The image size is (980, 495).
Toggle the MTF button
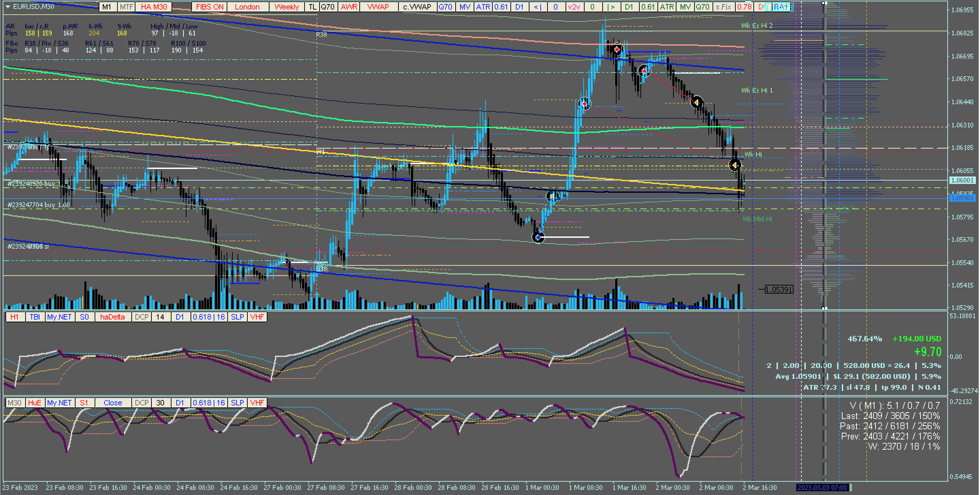[126, 7]
